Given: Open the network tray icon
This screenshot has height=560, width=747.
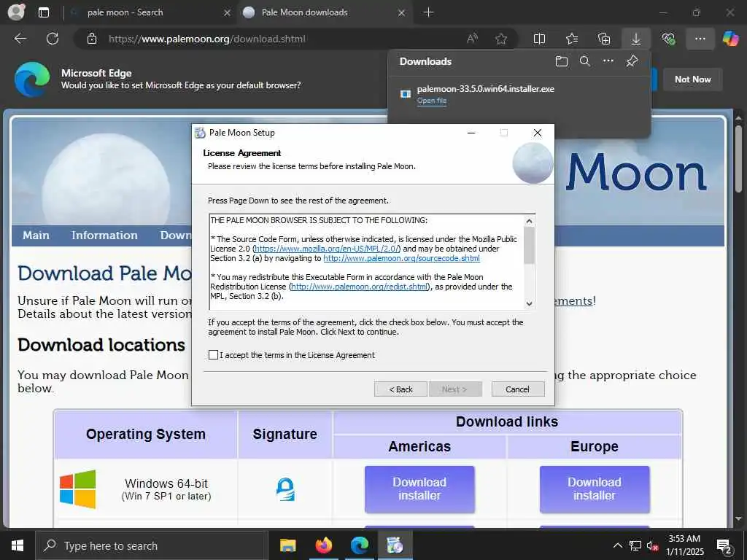Looking at the screenshot, I should (x=635, y=545).
